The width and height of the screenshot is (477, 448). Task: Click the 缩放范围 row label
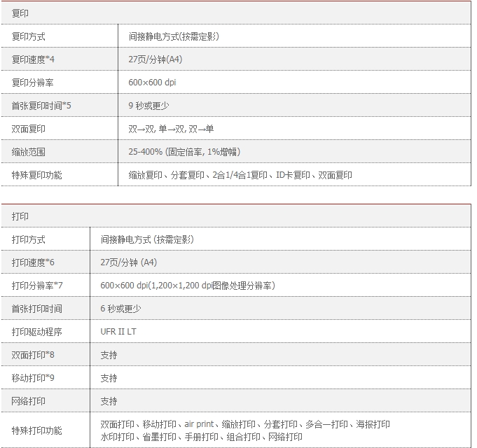tap(29, 152)
